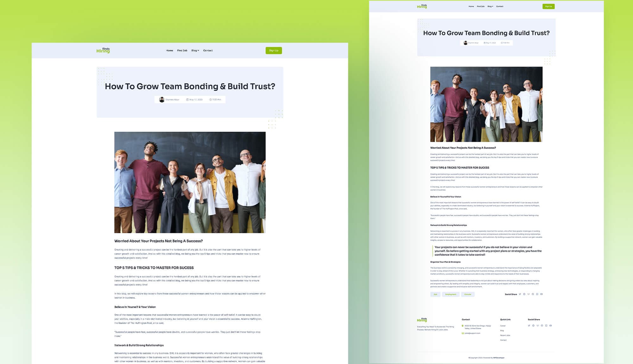Select the Circular tag below article
633x364 pixels.
pyautogui.click(x=468, y=294)
